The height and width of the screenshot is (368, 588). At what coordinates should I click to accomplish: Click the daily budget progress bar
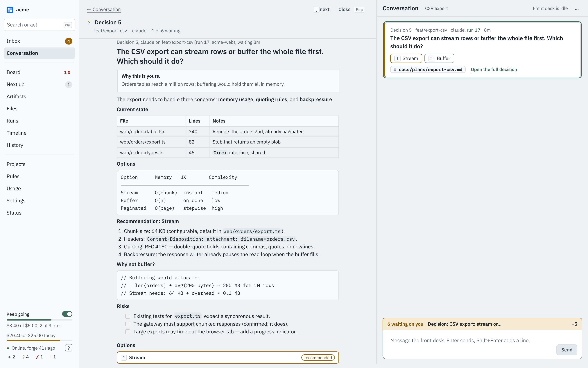tap(39, 340)
